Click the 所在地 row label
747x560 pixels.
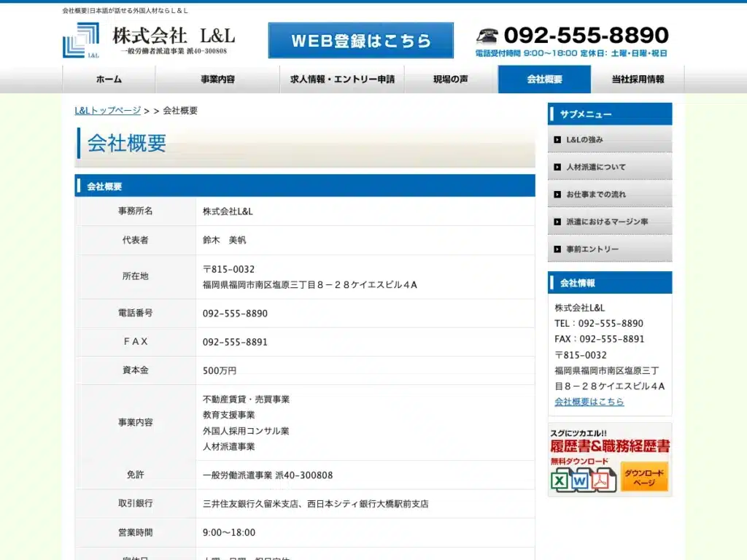[135, 276]
